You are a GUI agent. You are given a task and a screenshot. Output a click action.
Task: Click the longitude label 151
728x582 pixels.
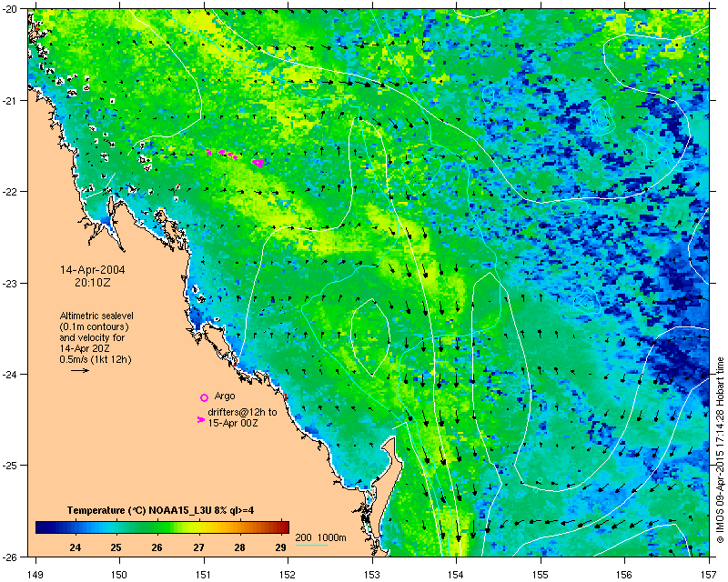tap(204, 575)
